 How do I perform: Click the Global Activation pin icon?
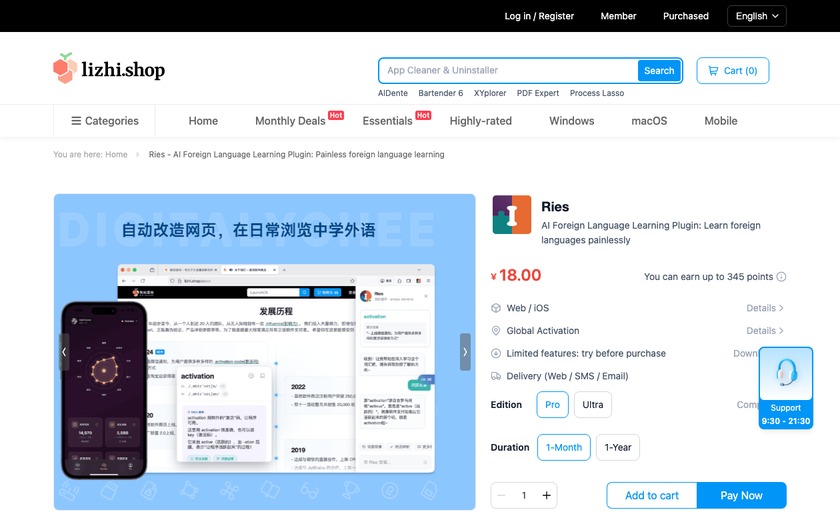[496, 331]
